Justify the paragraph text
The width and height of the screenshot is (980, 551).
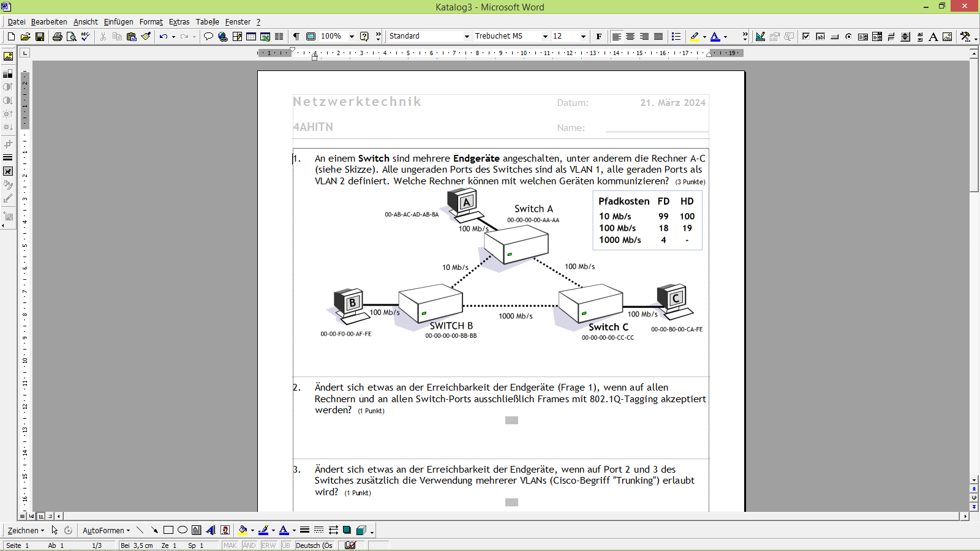click(x=658, y=37)
